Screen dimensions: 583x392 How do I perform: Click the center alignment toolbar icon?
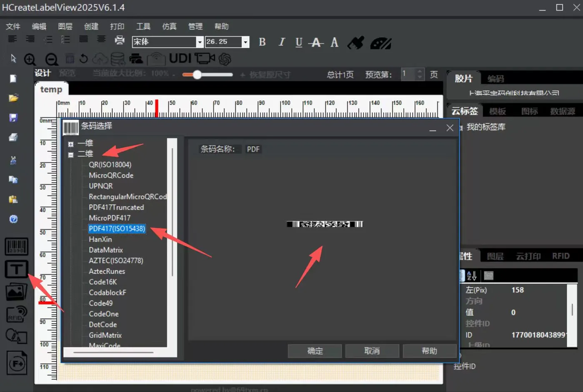click(101, 39)
